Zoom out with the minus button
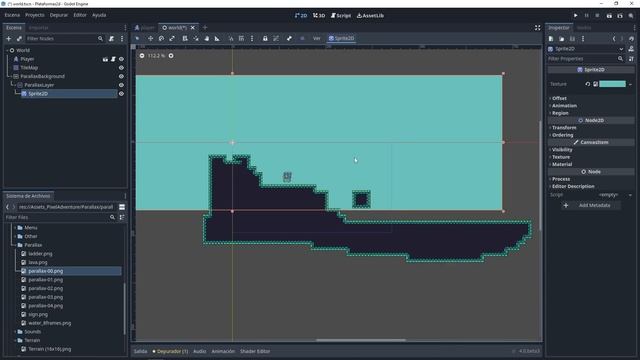The height and width of the screenshot is (360, 640). [x=142, y=56]
